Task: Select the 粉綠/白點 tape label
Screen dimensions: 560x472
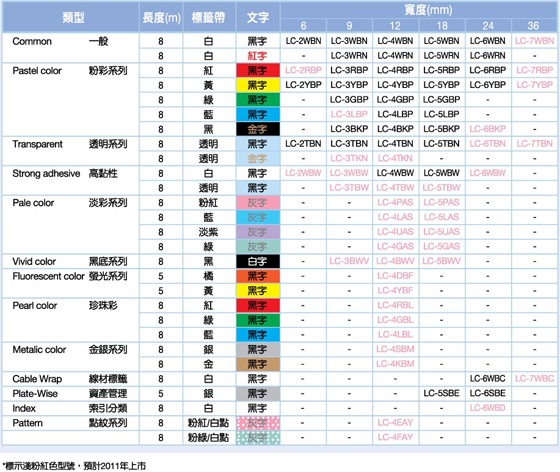Action: (208, 438)
